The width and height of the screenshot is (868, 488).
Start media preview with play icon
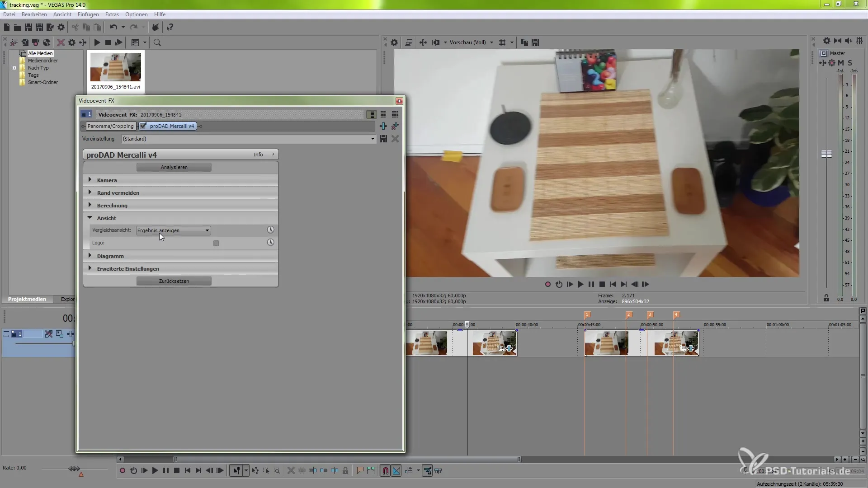point(97,42)
